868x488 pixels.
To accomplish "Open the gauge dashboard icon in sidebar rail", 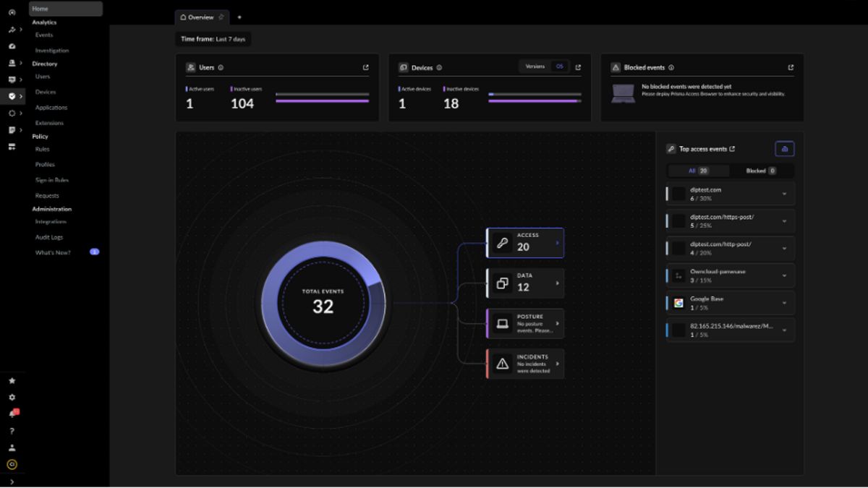I will click(12, 46).
